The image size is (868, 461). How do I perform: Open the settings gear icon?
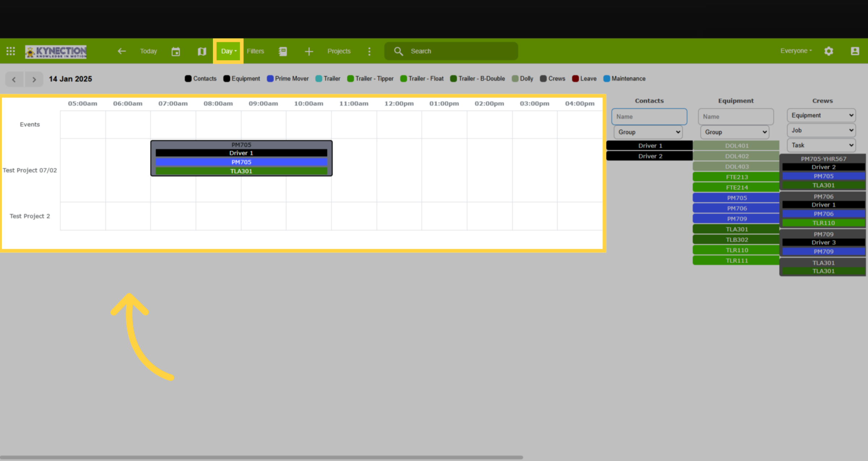[x=829, y=51]
